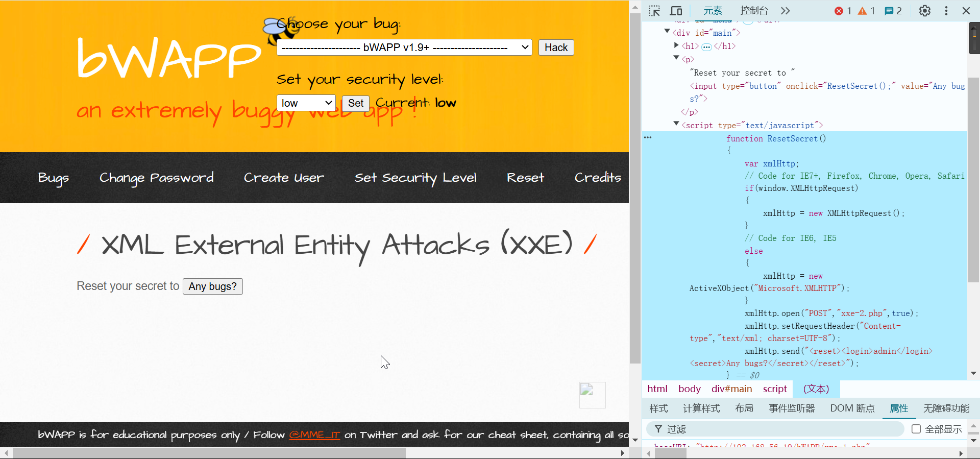Follow the @MME_IT Twitter link

click(314, 435)
